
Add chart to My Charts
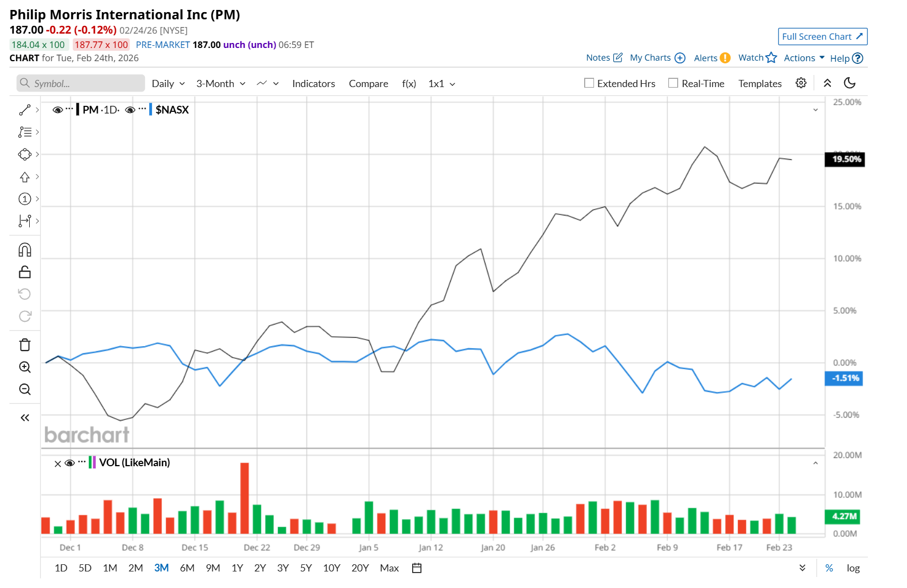coord(680,58)
